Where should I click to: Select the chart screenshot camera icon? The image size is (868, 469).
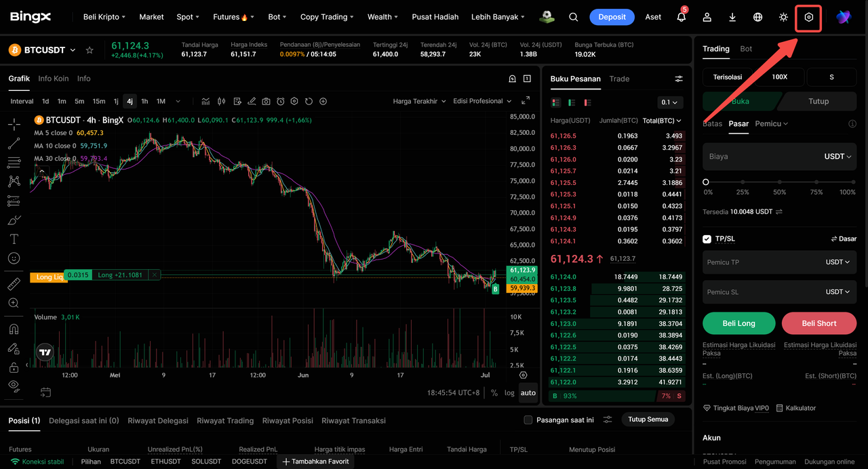[x=266, y=102]
